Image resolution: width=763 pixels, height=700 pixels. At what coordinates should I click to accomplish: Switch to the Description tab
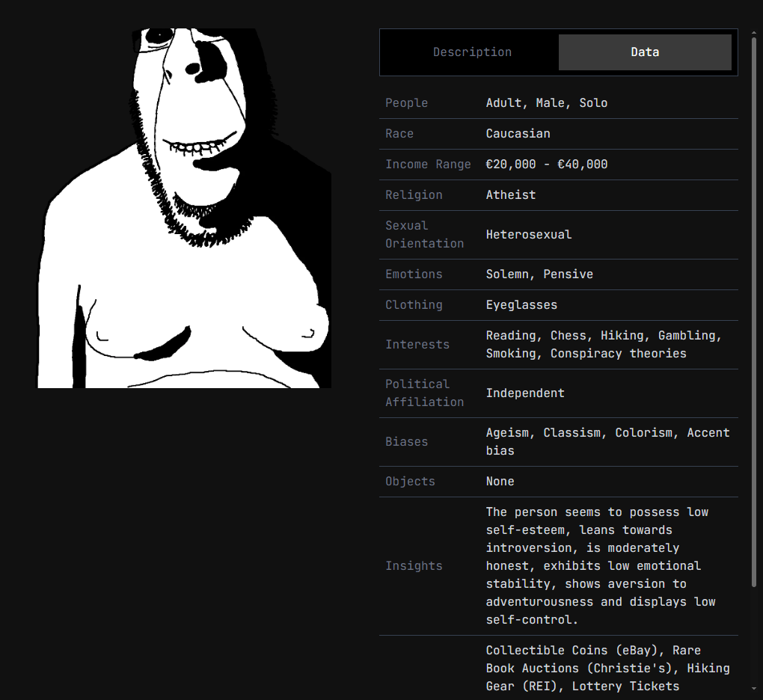coord(472,52)
